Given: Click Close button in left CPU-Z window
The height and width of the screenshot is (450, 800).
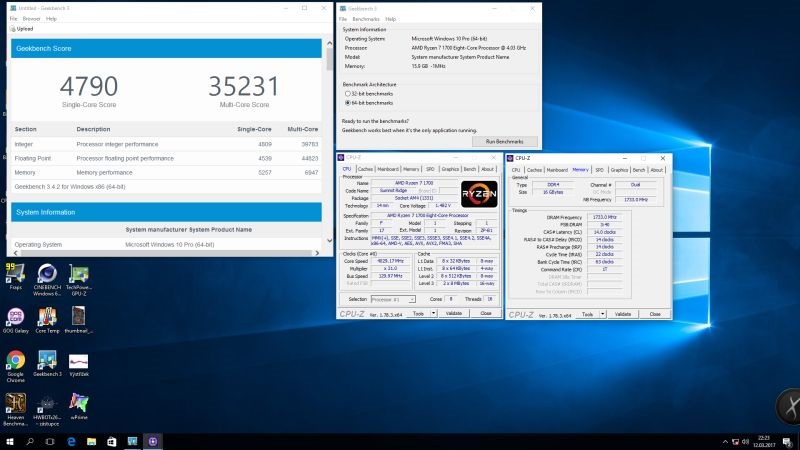Looking at the screenshot, I should click(486, 313).
